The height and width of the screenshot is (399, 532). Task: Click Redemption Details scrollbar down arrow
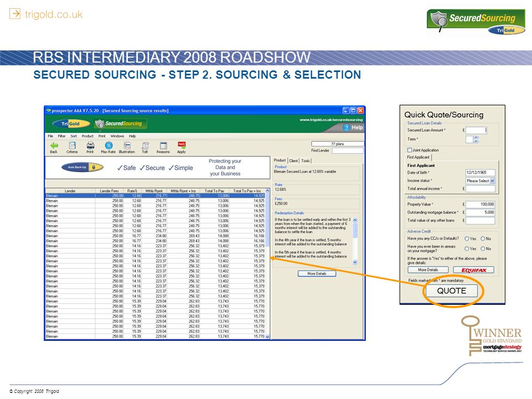[x=355, y=262]
